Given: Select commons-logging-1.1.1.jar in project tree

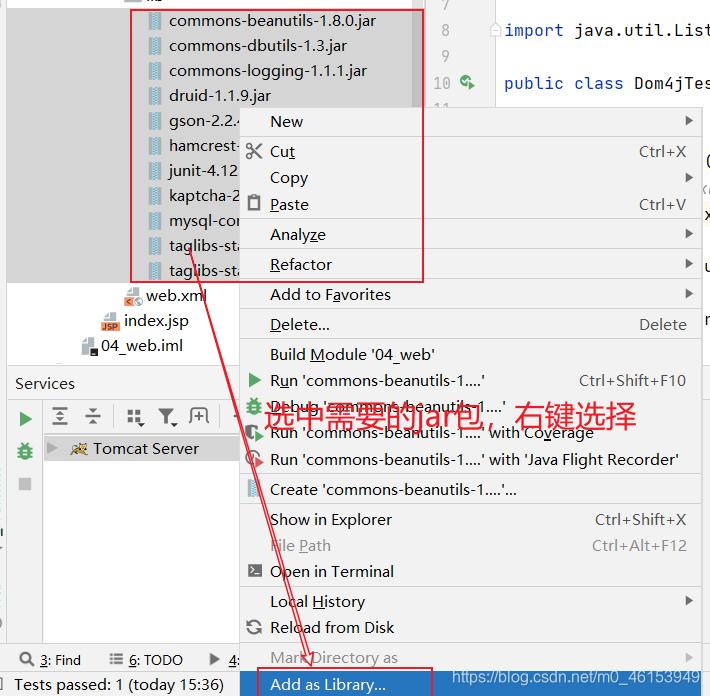Looking at the screenshot, I should pos(268,71).
